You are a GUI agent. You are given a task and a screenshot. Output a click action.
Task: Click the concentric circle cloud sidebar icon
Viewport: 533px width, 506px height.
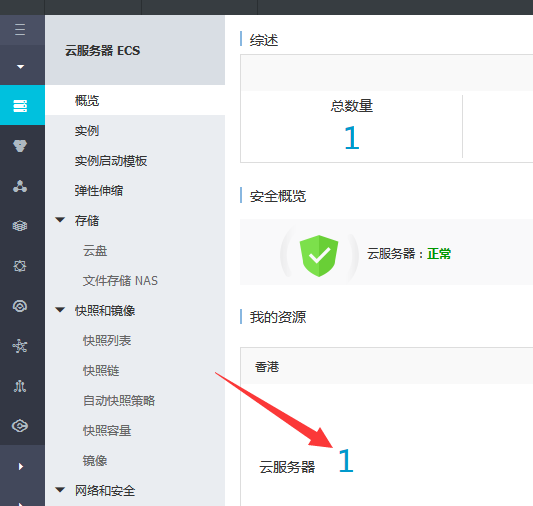[20, 306]
